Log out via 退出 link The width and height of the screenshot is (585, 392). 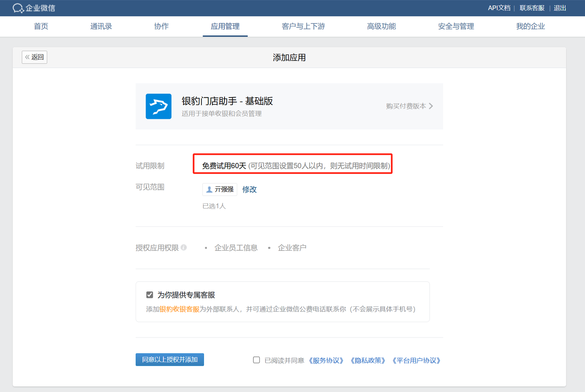(560, 8)
